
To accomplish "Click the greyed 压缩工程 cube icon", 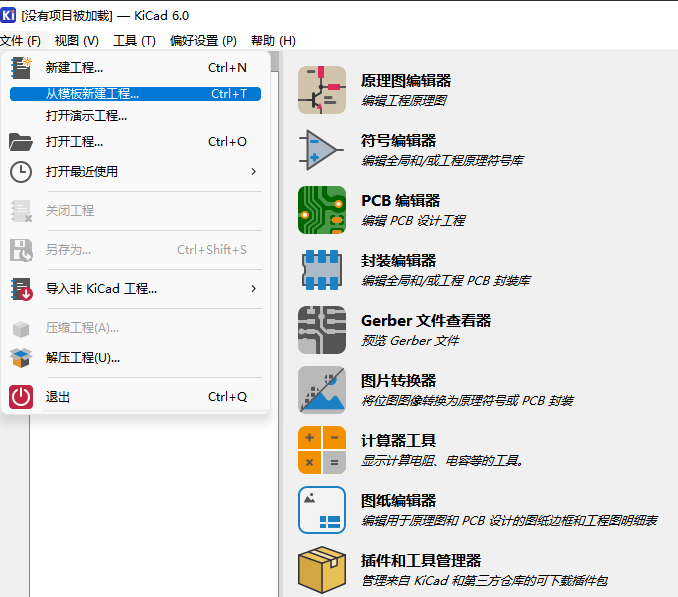I will click(x=21, y=329).
